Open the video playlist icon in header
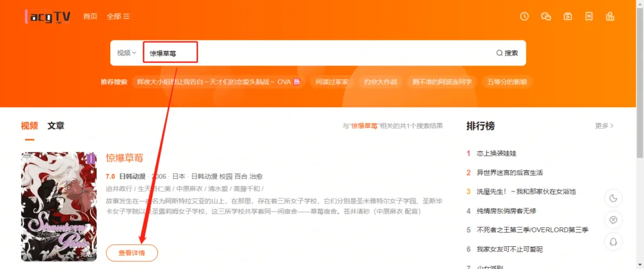 pos(568,16)
